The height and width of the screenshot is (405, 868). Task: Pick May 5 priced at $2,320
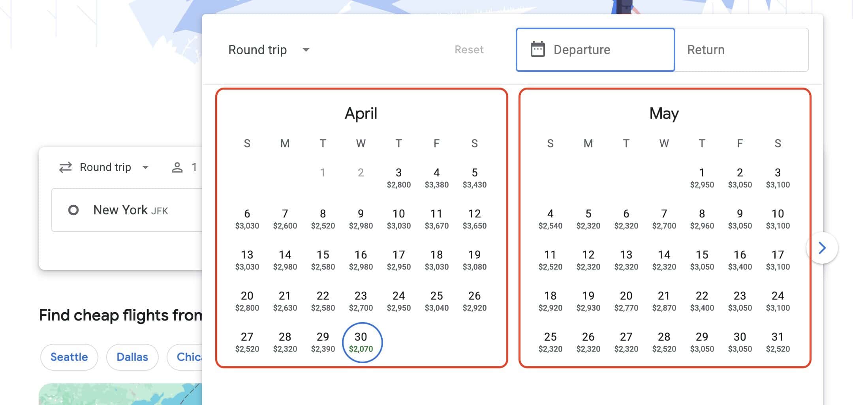588,219
